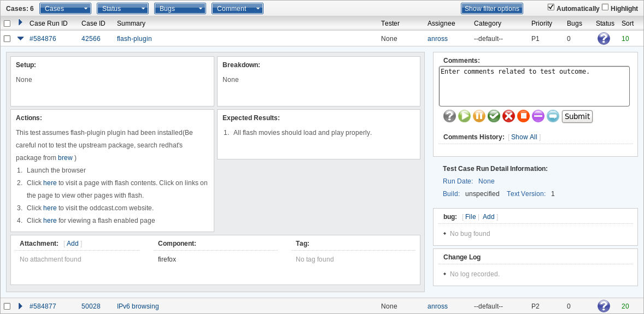Viewport: 644px width, 314px height.
Task: Open the Status dropdown menu
Action: (x=122, y=9)
